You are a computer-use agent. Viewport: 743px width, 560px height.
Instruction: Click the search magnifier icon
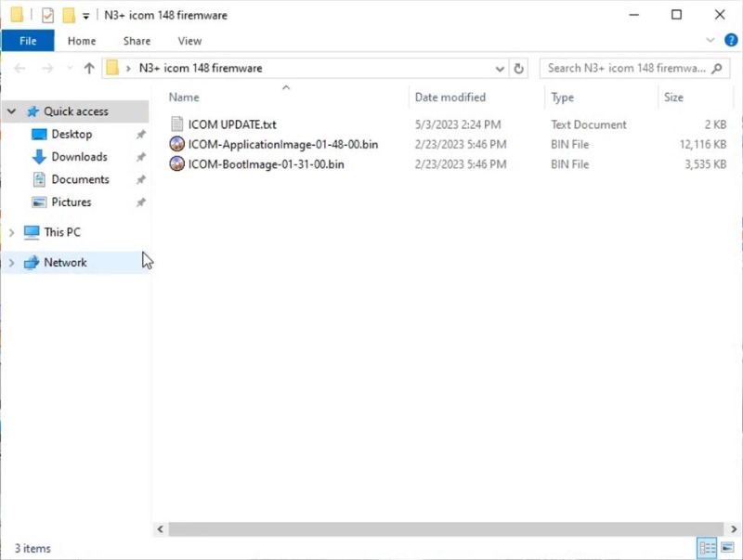click(717, 68)
